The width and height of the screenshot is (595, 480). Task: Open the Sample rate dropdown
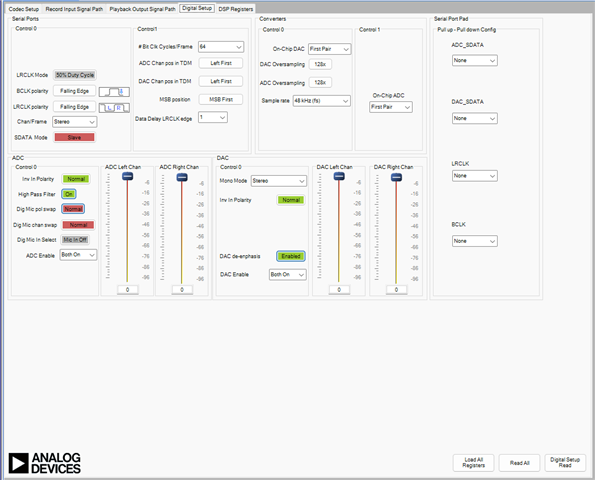321,101
